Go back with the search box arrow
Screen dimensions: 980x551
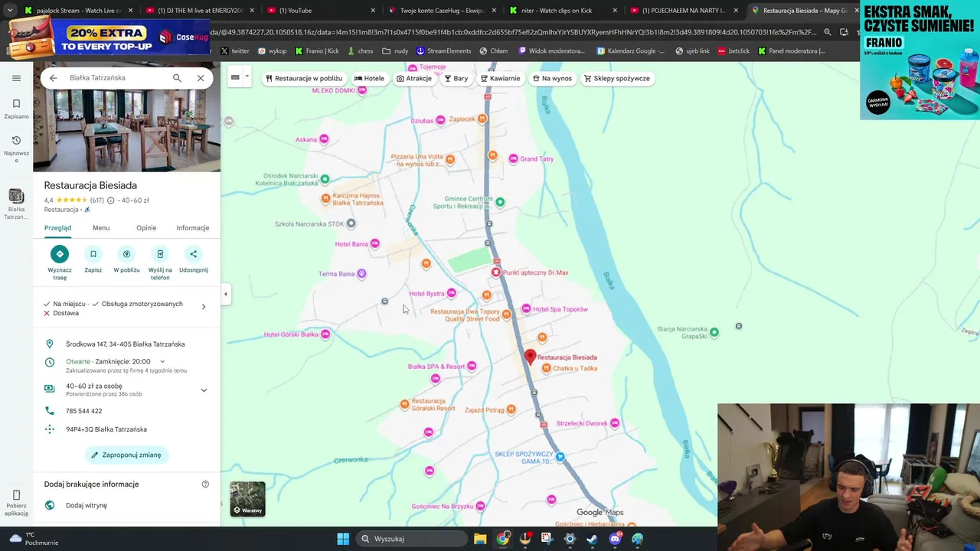point(53,78)
